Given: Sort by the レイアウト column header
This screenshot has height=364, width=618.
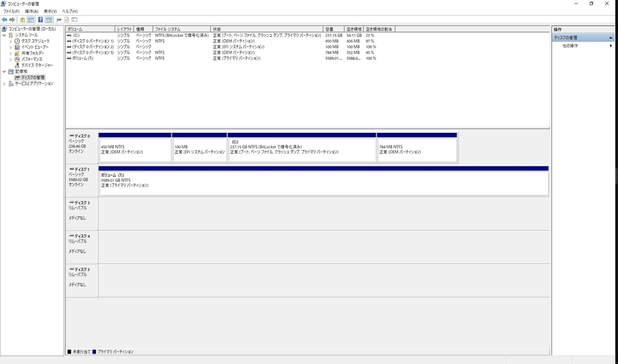Looking at the screenshot, I should (124, 29).
